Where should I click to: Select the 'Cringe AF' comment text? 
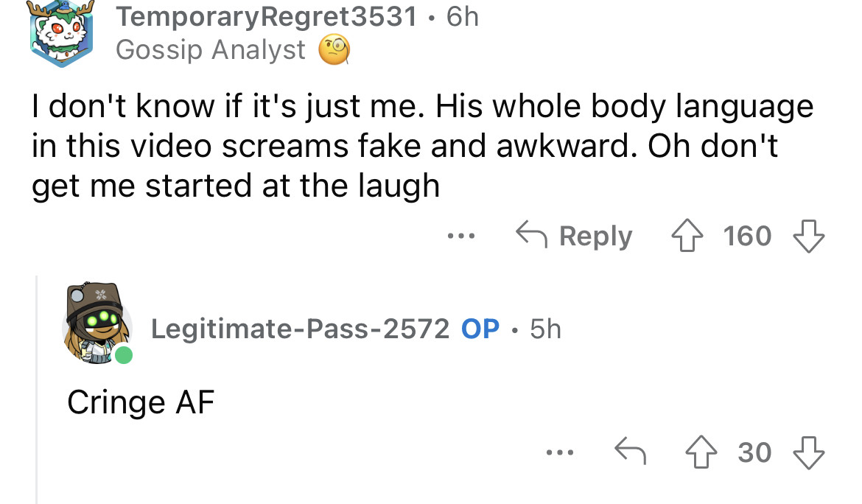click(x=140, y=402)
